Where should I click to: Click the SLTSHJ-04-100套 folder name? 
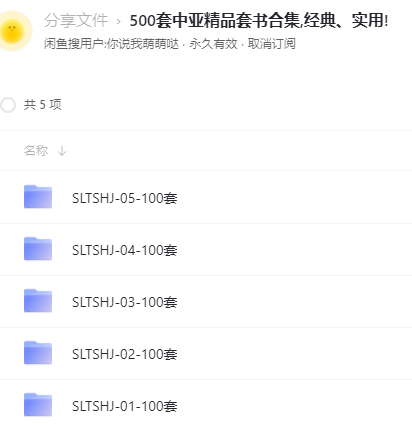(x=125, y=250)
